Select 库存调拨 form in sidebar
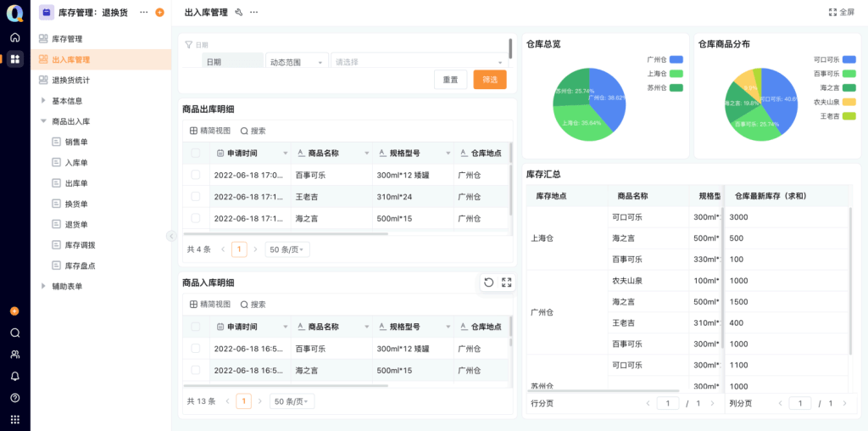 click(80, 245)
